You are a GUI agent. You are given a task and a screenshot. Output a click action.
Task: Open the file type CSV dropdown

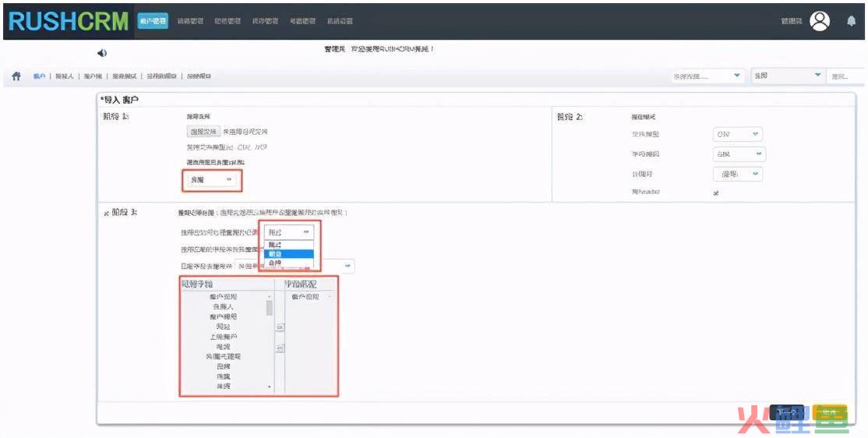pos(737,134)
